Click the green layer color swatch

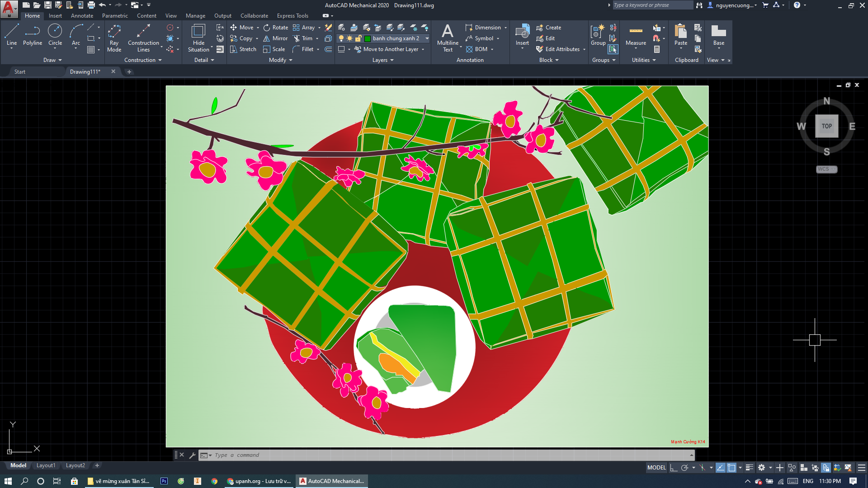pos(368,38)
